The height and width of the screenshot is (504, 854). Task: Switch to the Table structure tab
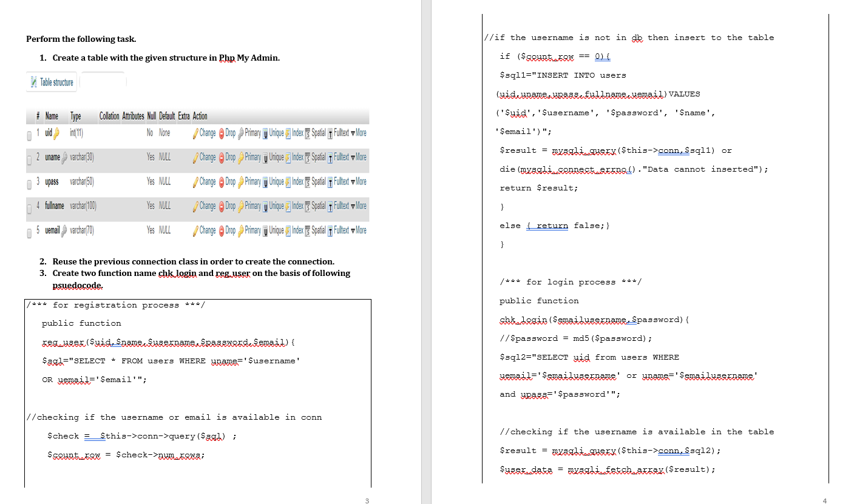click(52, 82)
